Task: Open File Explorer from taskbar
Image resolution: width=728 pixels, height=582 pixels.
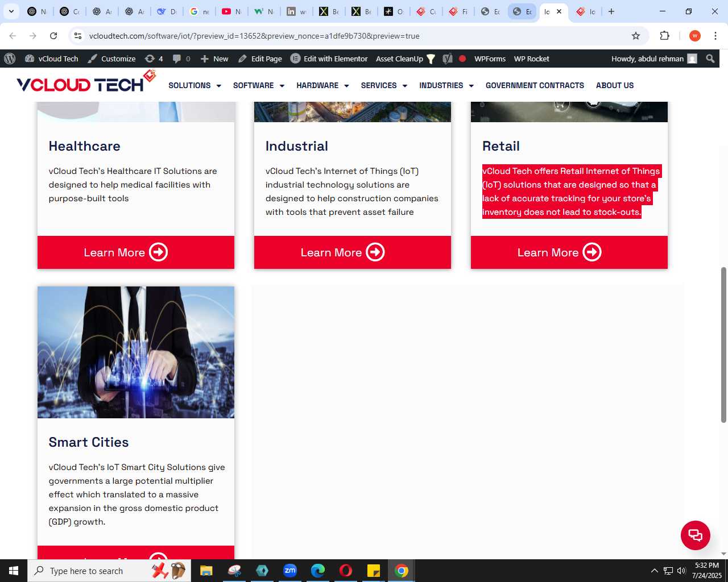Action: pyautogui.click(x=206, y=571)
